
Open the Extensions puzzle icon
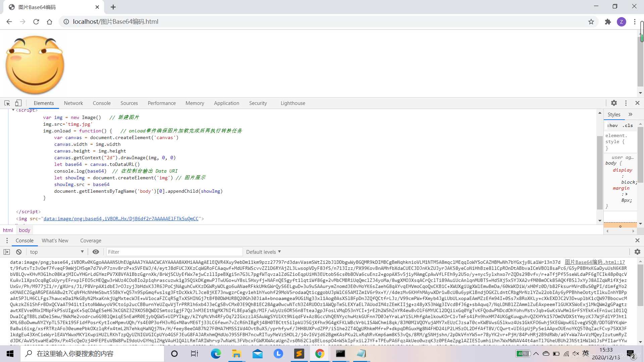[608, 22]
